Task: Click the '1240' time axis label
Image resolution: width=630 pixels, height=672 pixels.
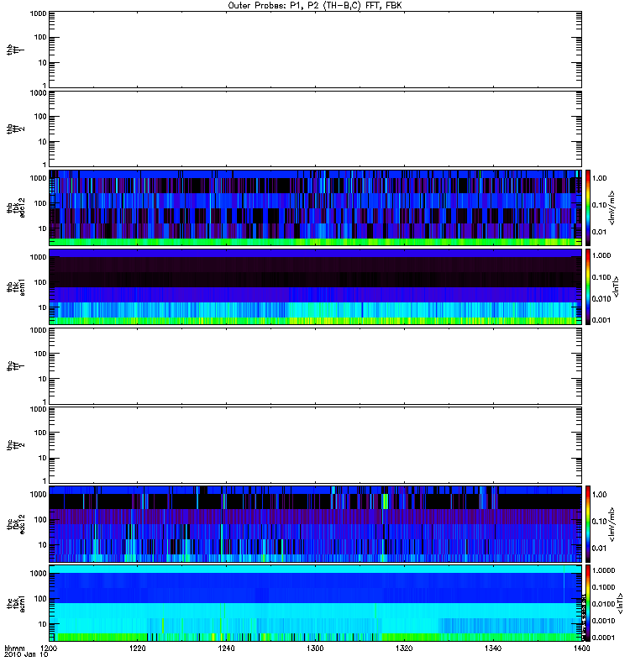Action: (x=226, y=648)
